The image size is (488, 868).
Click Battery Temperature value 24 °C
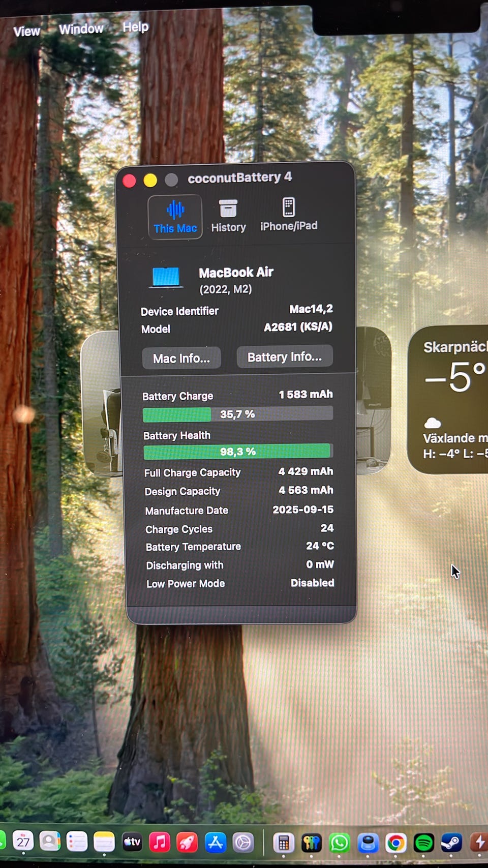coord(320,546)
